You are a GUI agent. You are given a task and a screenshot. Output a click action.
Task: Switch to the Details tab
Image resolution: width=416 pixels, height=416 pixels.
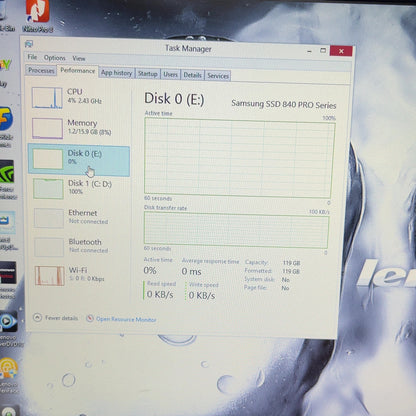pyautogui.click(x=192, y=75)
